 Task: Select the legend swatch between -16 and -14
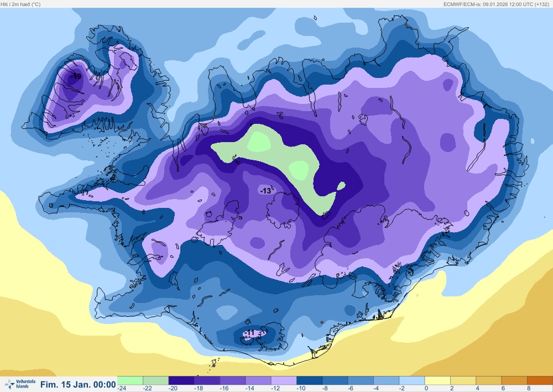coord(232,380)
